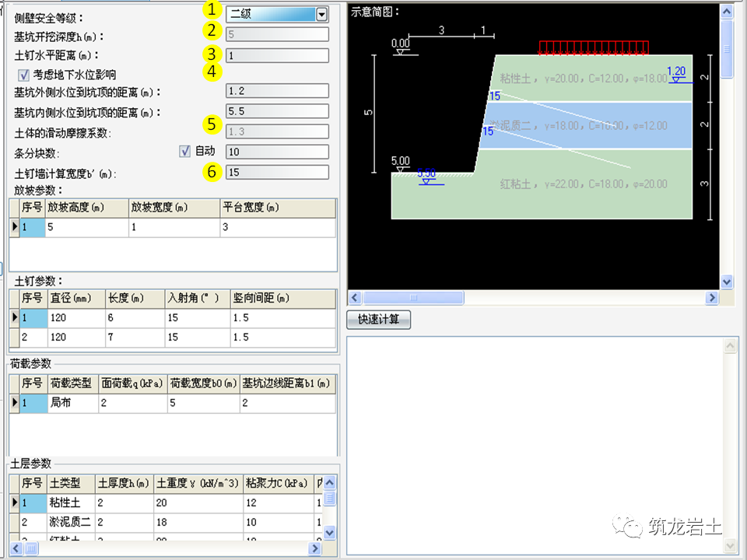Screen dimensions: 747x560
Task: Click results panel scroll down arrow
Action: [731, 546]
